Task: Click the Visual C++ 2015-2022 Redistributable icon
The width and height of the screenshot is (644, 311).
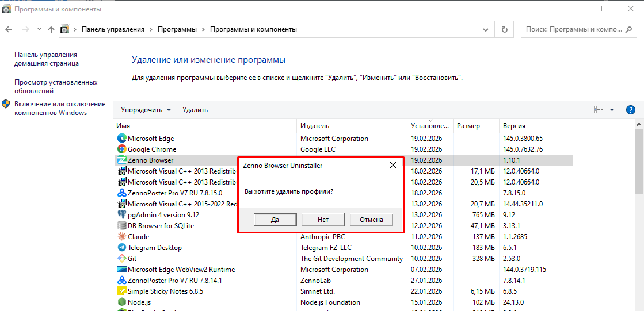Action: tap(121, 204)
